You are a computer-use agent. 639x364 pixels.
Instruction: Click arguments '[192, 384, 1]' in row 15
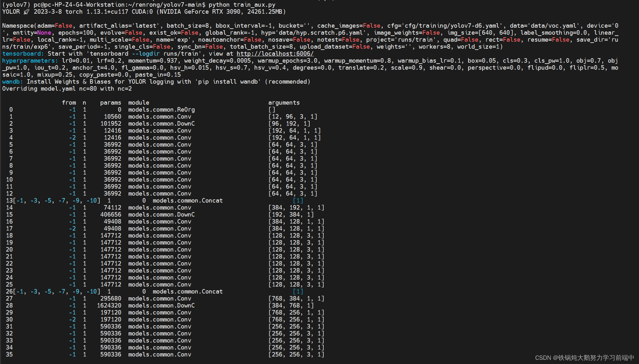click(x=291, y=215)
